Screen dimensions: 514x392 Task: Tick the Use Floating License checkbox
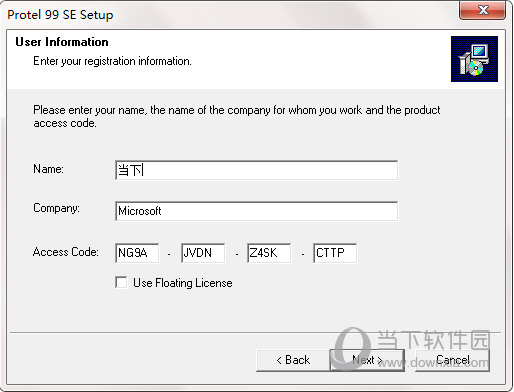[x=121, y=282]
